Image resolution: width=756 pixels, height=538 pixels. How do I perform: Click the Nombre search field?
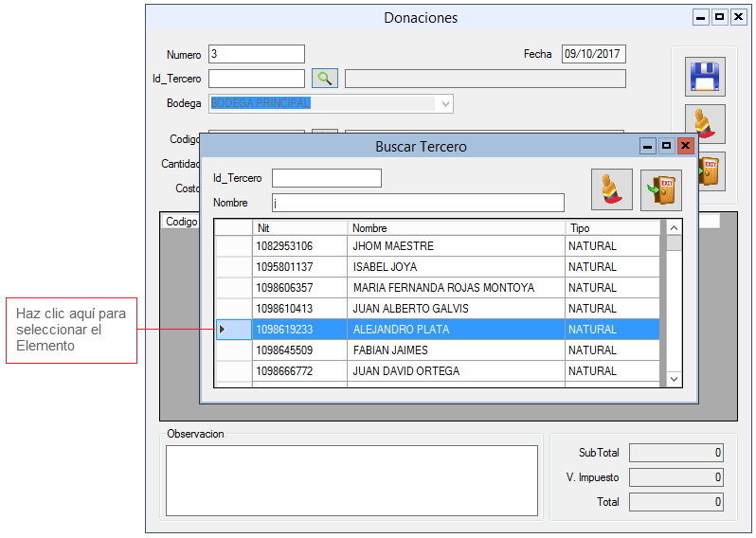pyautogui.click(x=417, y=203)
